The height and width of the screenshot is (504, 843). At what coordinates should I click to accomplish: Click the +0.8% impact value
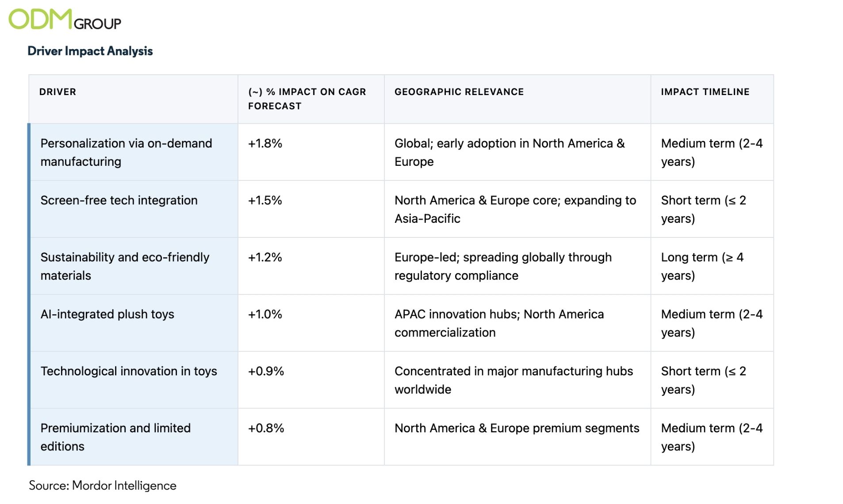[x=266, y=428]
